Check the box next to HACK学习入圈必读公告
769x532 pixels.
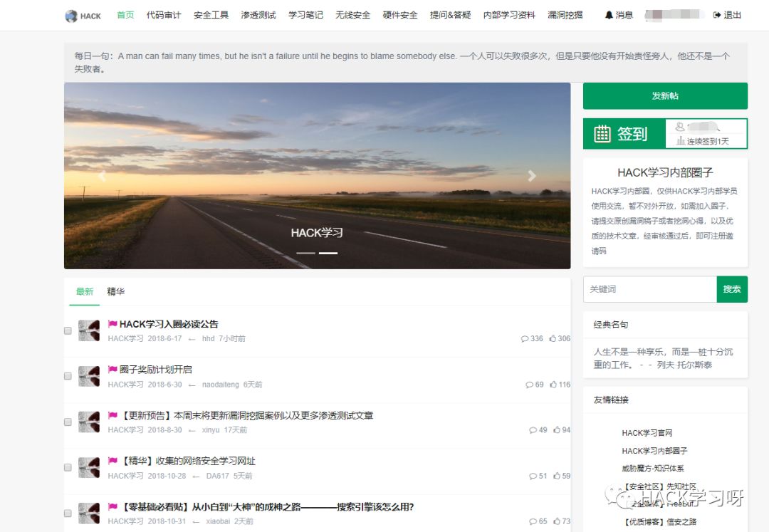(x=68, y=330)
